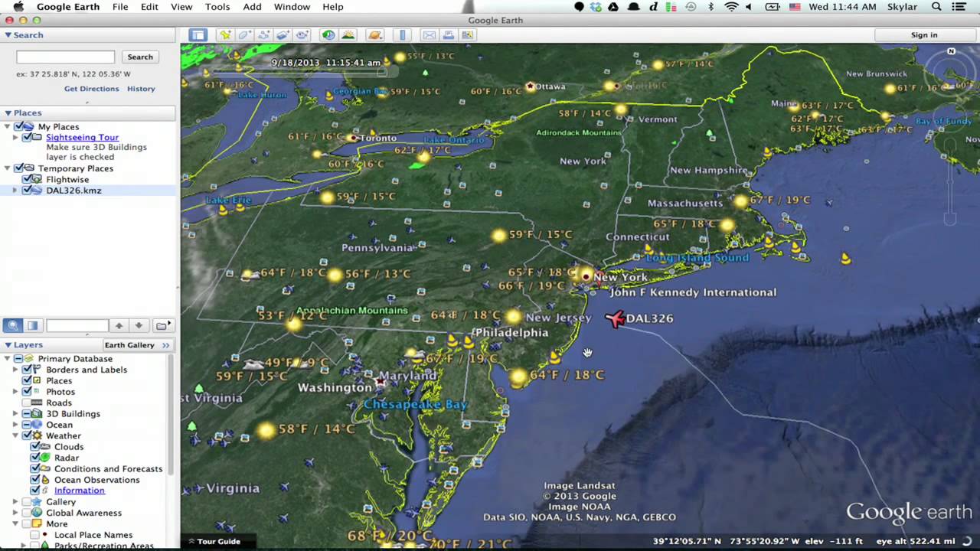Image resolution: width=980 pixels, height=551 pixels.
Task: Open the Window menu
Action: pos(292,7)
